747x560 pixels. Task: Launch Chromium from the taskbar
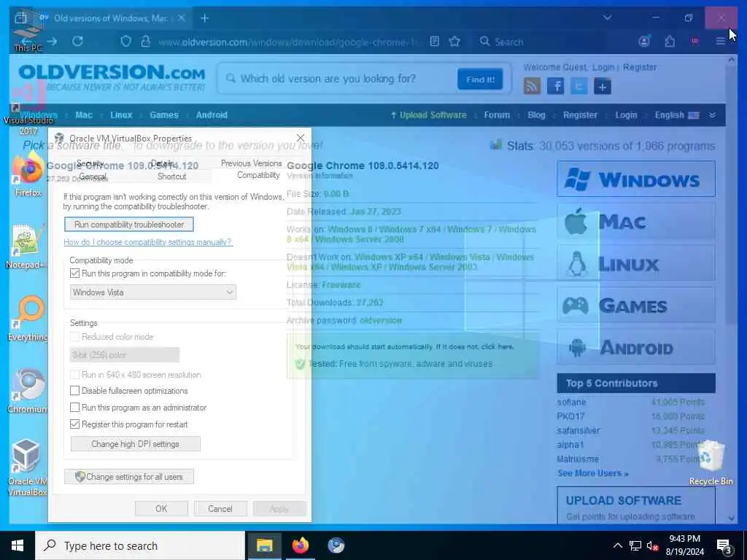tap(336, 545)
